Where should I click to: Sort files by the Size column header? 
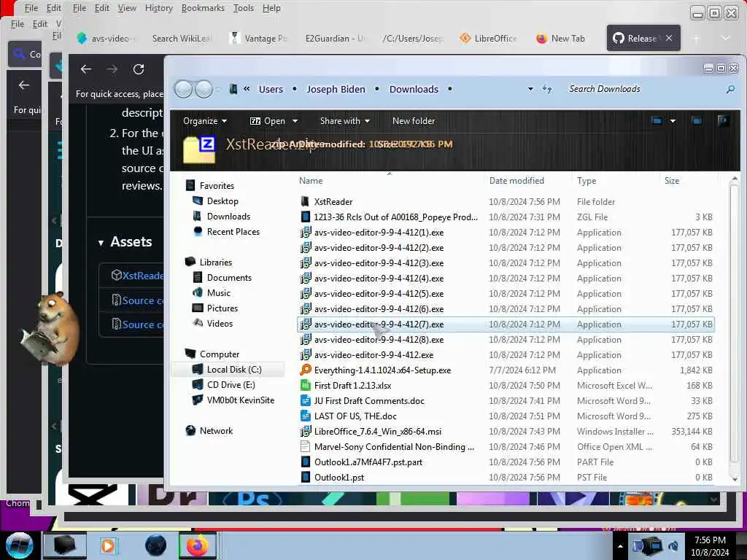672,181
